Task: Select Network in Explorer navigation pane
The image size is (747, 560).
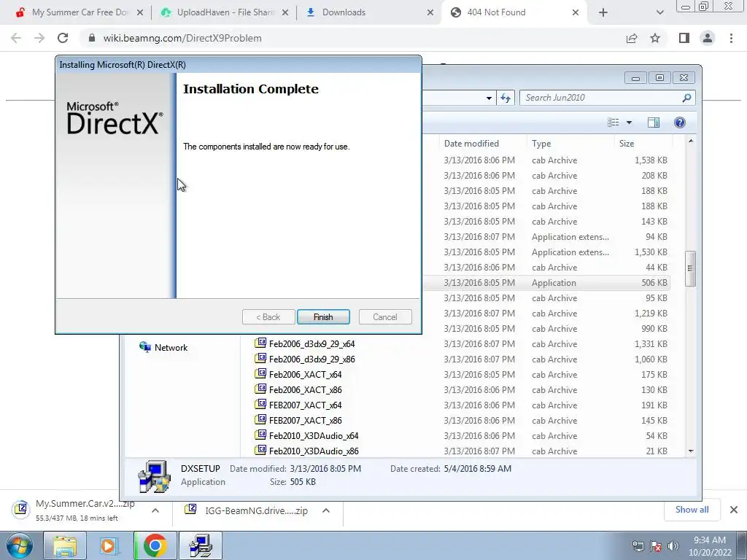Action: pyautogui.click(x=163, y=348)
